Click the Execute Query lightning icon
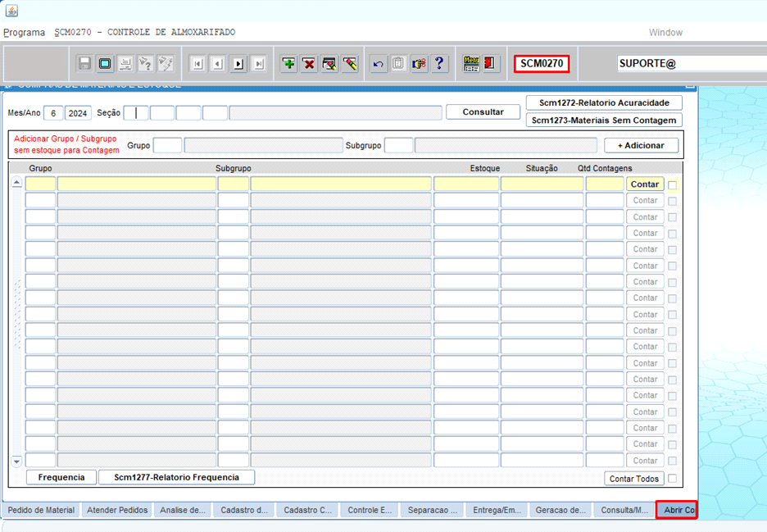Viewport: 767px width, 532px height. coord(166,64)
